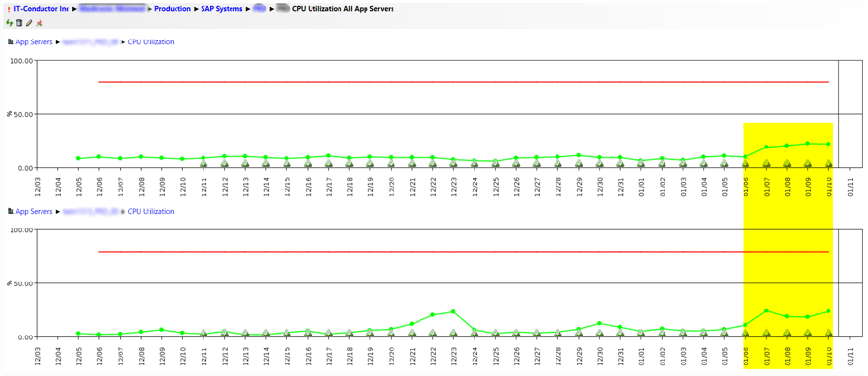
Task: Select the 12/23 peak data point in bottom chart
Action: pos(453,311)
